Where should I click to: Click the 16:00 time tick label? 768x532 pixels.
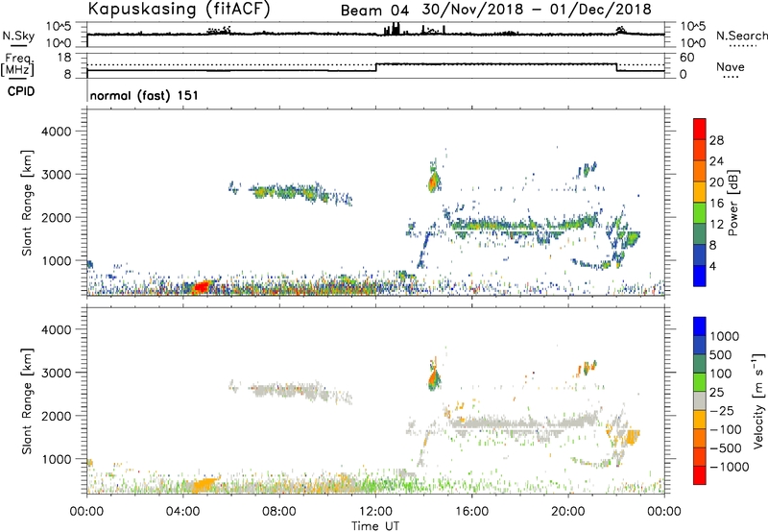(471, 512)
